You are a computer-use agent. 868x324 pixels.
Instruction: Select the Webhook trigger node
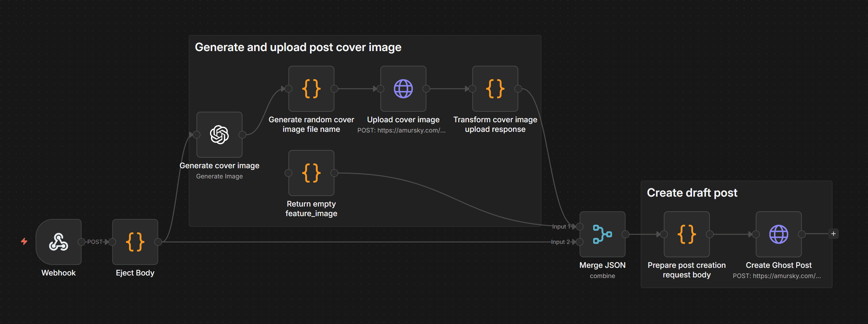click(x=59, y=242)
